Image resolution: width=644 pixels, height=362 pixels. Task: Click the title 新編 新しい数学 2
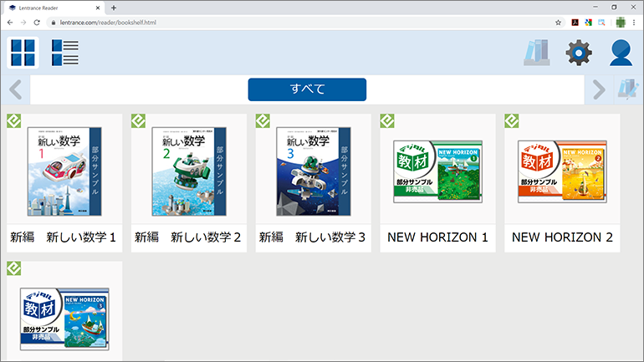[x=187, y=237]
